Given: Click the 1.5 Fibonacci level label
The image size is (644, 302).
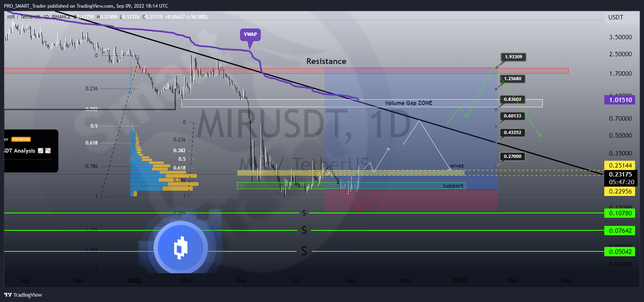Looking at the screenshot, I should point(94,267).
